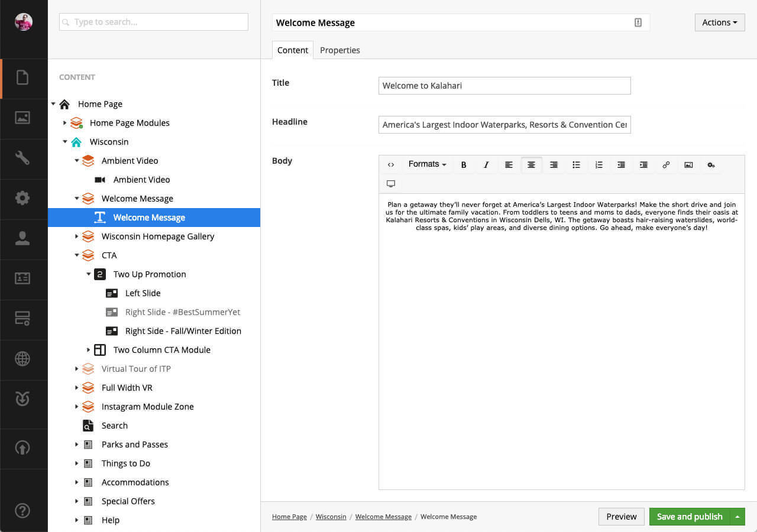Collapse the Two Up Promotion node
The image size is (757, 532).
pyautogui.click(x=89, y=274)
